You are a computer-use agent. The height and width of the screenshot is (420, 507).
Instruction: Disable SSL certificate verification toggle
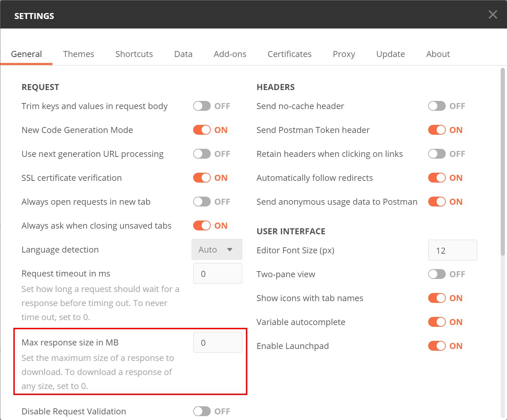(202, 178)
